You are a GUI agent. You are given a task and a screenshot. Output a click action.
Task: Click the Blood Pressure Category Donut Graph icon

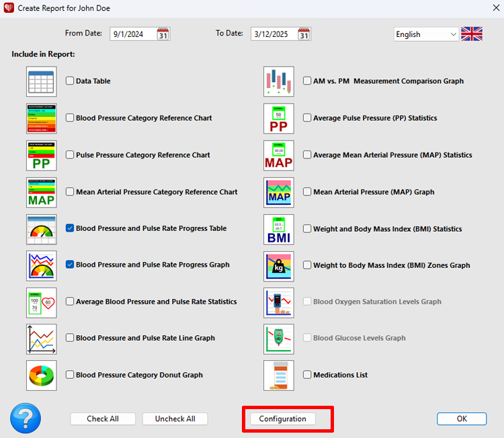[41, 375]
